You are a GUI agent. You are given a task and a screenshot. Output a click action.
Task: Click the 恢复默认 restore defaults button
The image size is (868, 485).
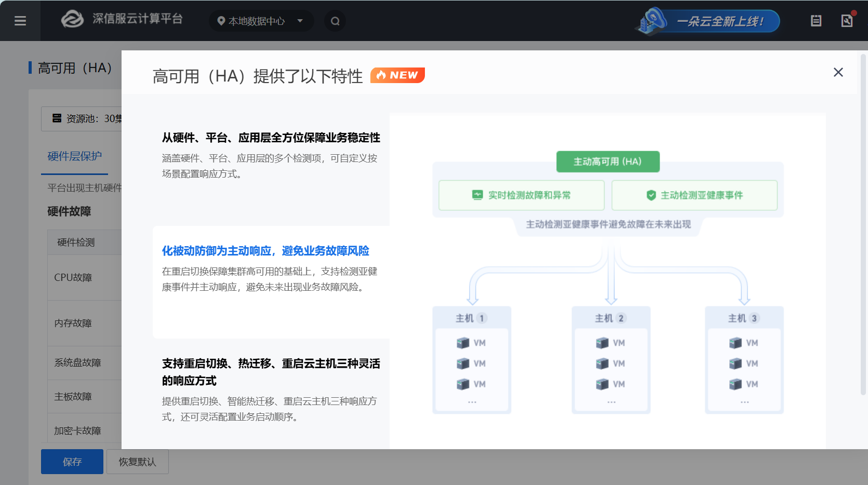point(137,462)
